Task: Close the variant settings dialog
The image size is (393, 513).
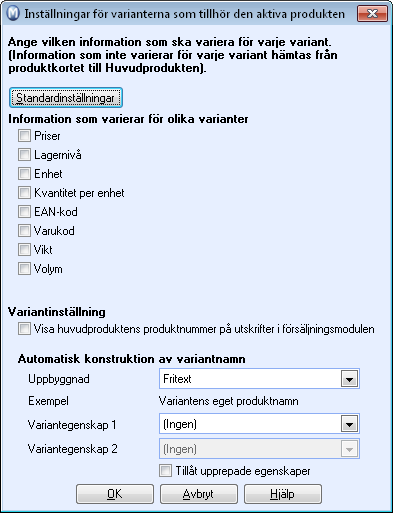Action: coord(372,14)
